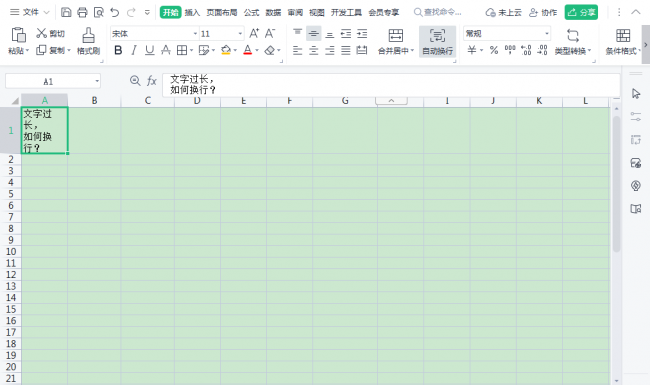Open Print Preview icon
Image resolution: width=650 pixels, height=385 pixels.
[99, 12]
